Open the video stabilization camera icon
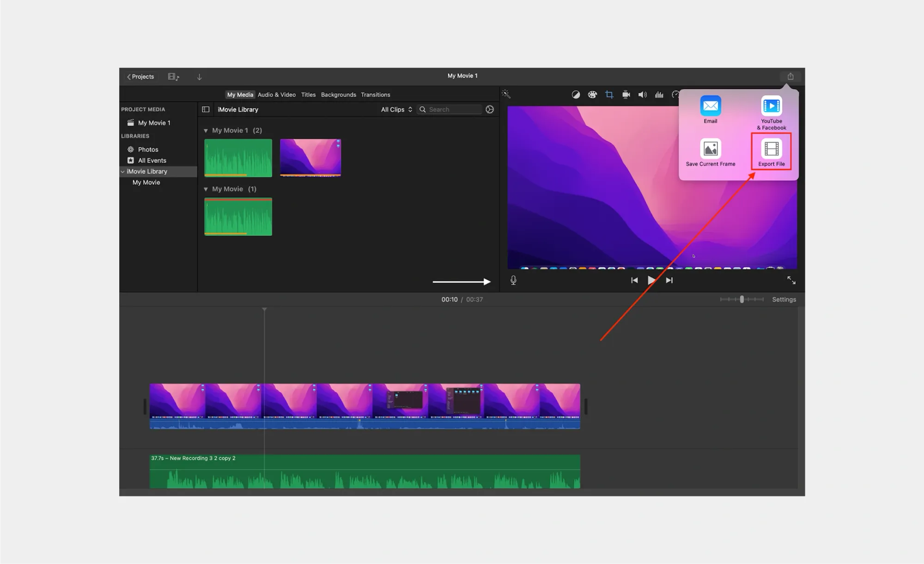 (626, 95)
